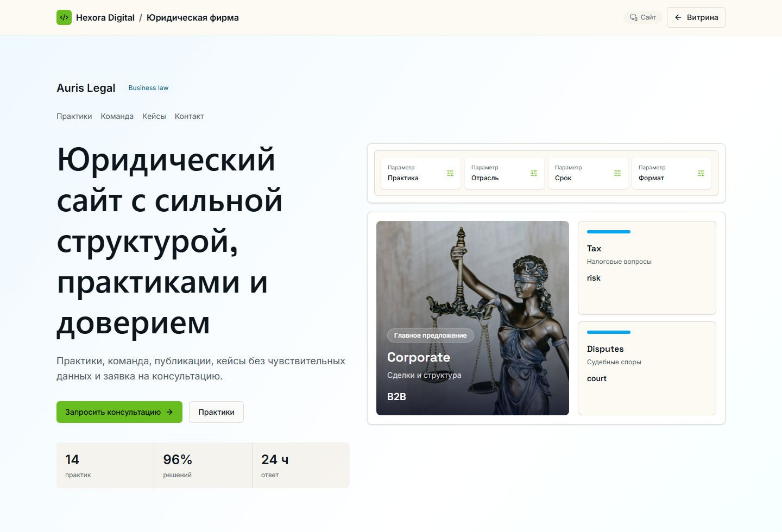Click the 96% решений statistic

pyautogui.click(x=203, y=465)
